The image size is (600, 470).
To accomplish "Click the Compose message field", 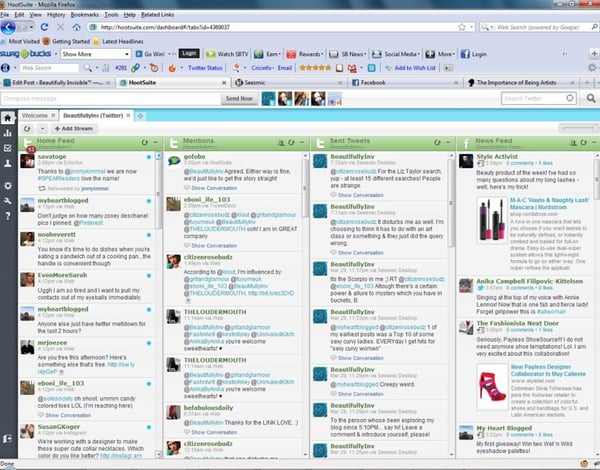I will (110, 99).
